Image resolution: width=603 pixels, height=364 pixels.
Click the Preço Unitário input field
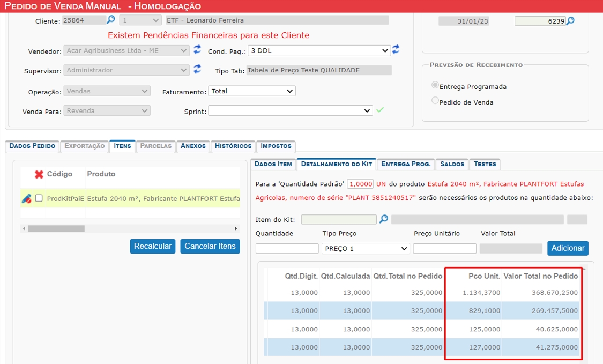[444, 249]
